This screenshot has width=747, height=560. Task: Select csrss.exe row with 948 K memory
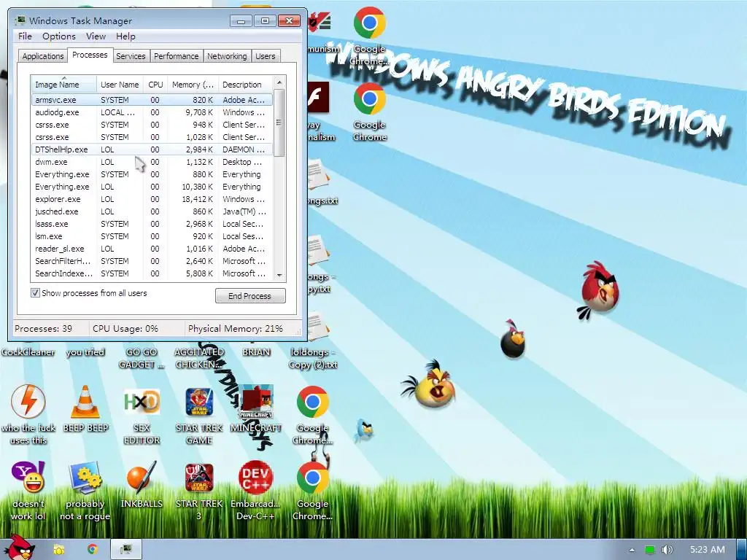click(x=152, y=125)
